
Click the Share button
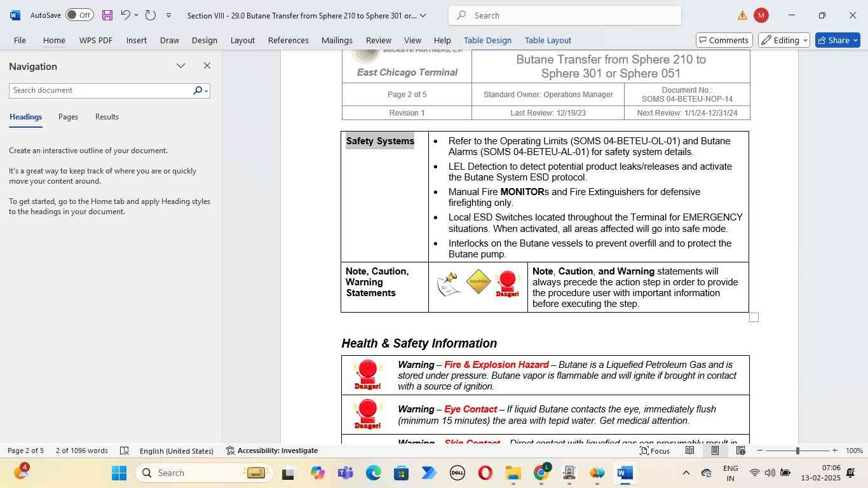[837, 40]
